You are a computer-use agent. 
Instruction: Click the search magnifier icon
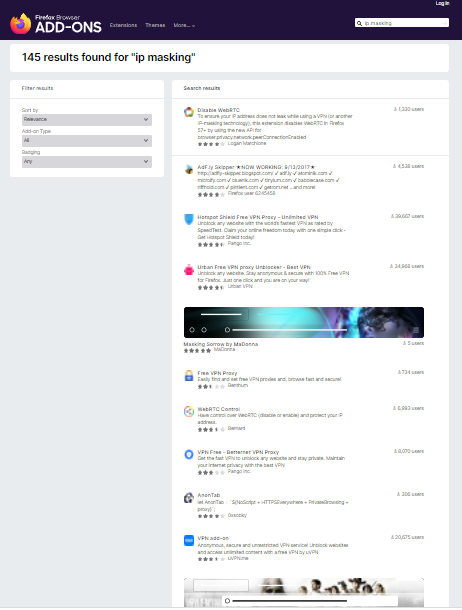coord(359,23)
